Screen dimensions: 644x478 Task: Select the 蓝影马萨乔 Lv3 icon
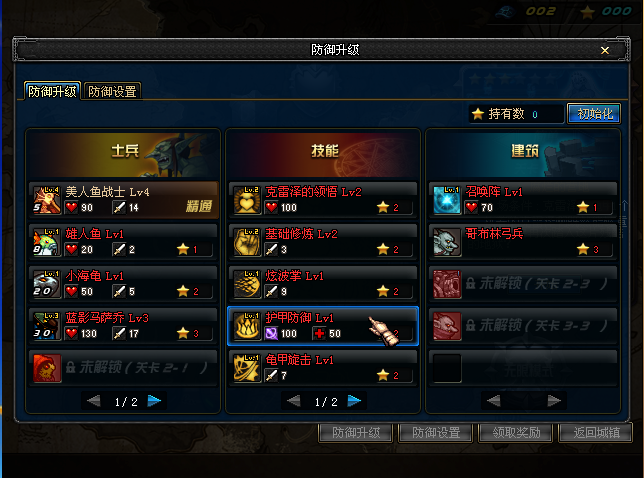(x=47, y=326)
